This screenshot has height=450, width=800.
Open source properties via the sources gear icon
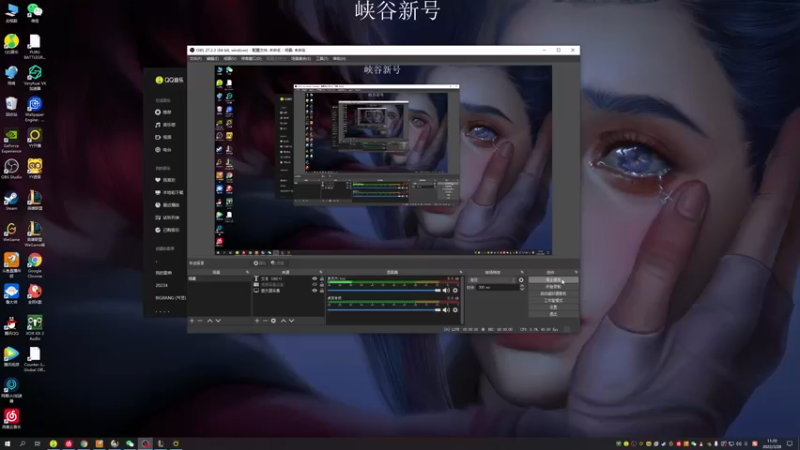pyautogui.click(x=273, y=321)
